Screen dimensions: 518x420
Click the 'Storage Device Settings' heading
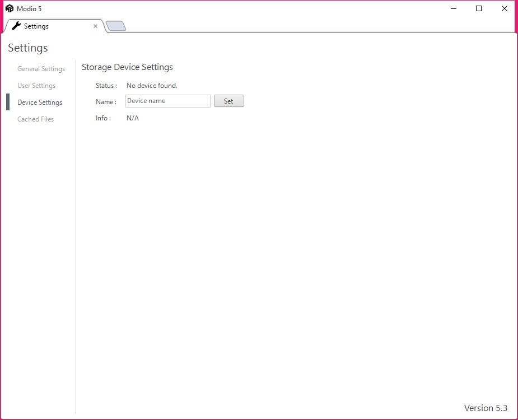click(127, 67)
